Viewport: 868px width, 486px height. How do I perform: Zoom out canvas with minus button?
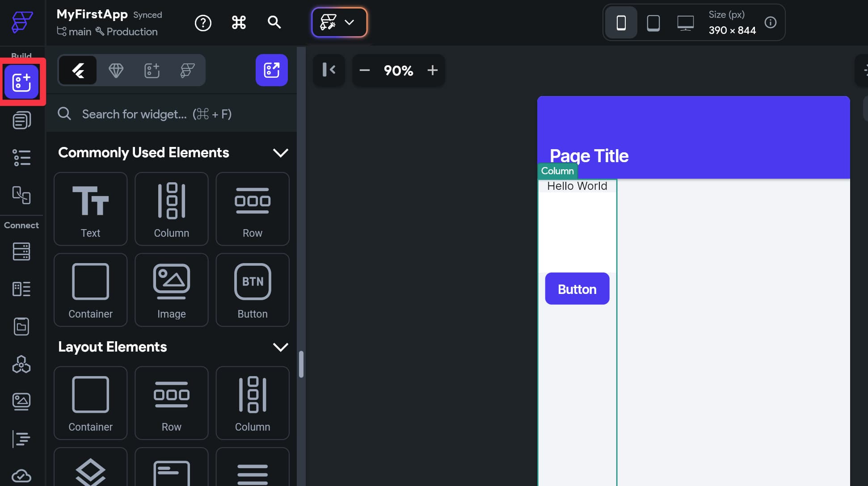coord(364,70)
